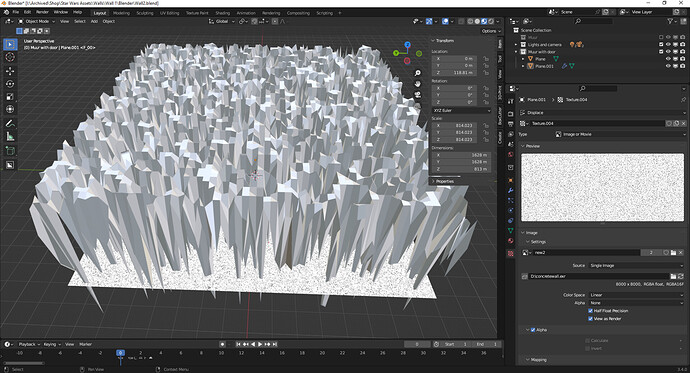Disable Half Float Precision checkbox

point(591,311)
